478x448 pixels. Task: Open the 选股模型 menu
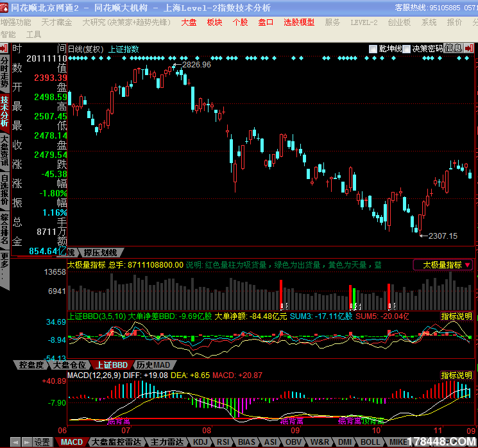coord(299,22)
